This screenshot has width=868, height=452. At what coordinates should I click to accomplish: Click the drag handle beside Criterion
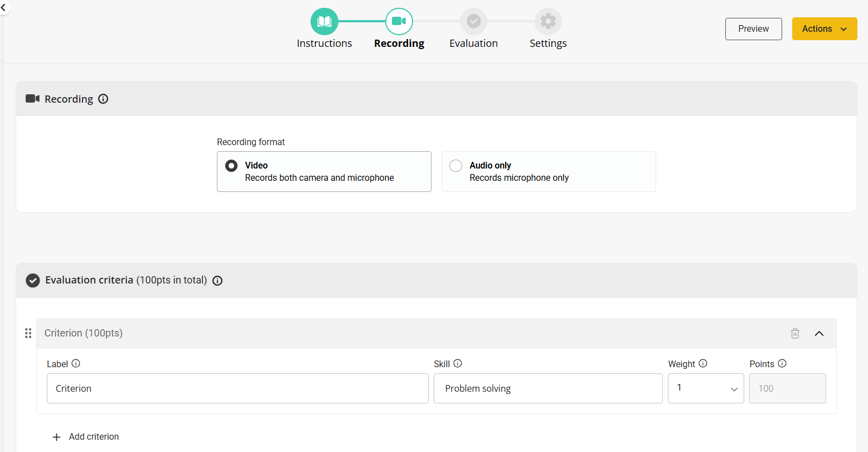(x=28, y=333)
